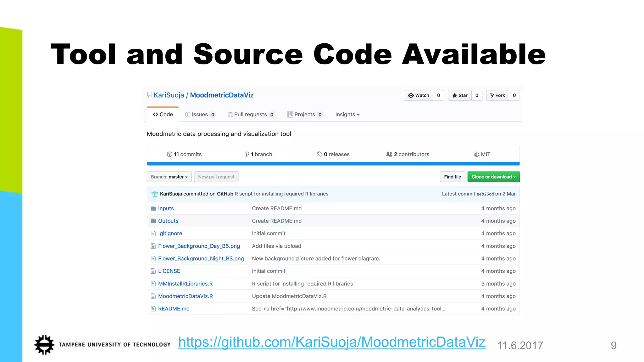Open the Branch: master dropdown
Image resolution: width=644 pixels, height=362 pixels.
click(x=169, y=177)
